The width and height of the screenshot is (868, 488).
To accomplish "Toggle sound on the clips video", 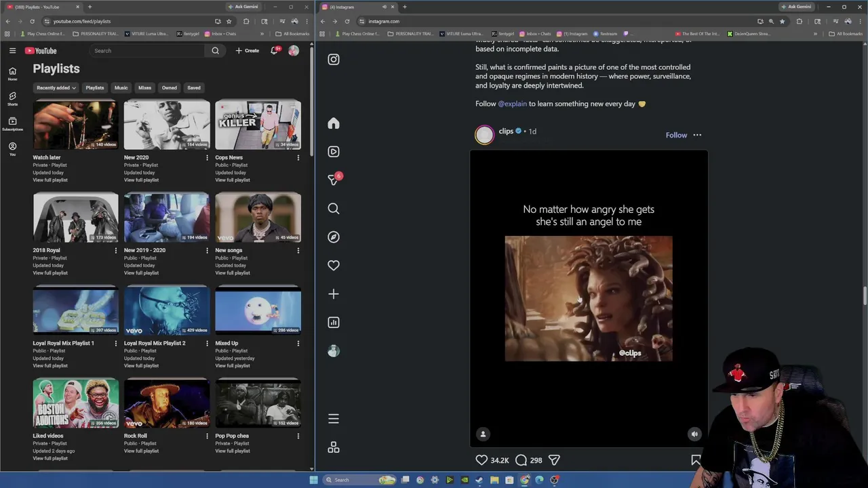I will tap(694, 434).
